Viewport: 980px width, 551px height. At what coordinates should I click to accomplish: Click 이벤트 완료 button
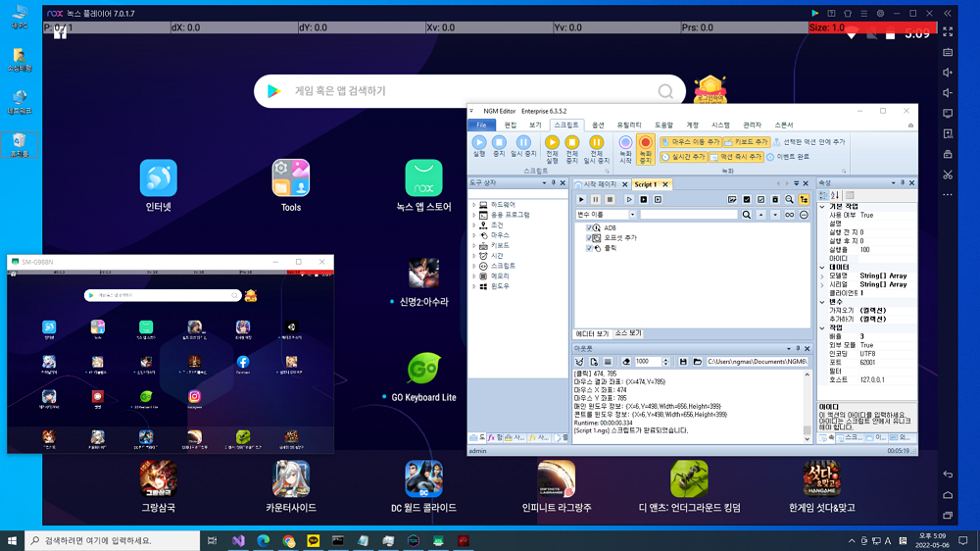tap(788, 157)
